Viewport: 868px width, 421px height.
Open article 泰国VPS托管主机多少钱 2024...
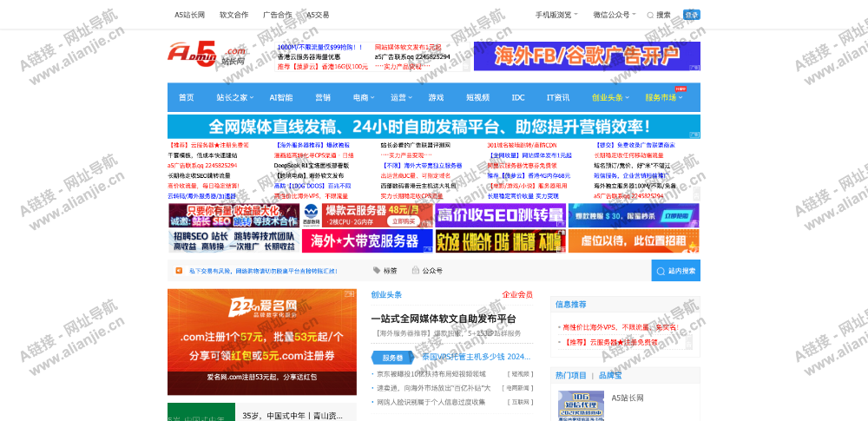[477, 357]
